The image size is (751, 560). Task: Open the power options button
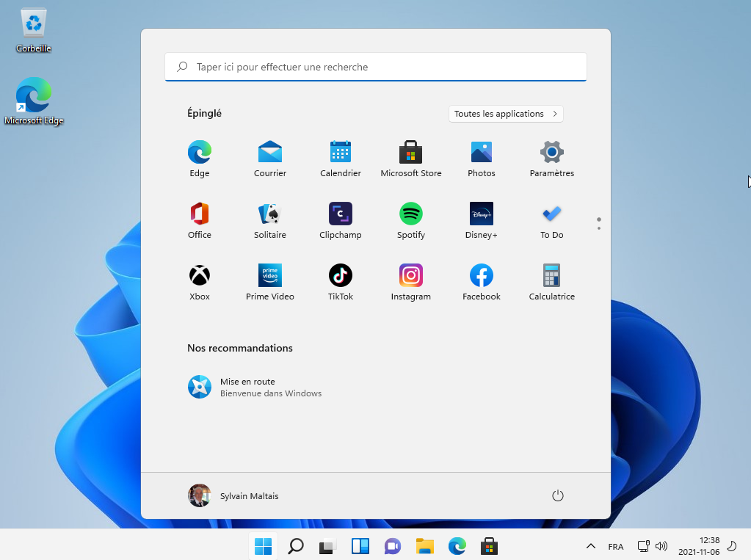pyautogui.click(x=557, y=496)
